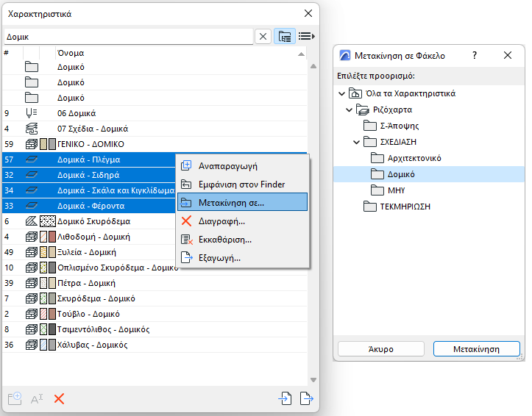Click the Άκυρο button

tap(381, 349)
